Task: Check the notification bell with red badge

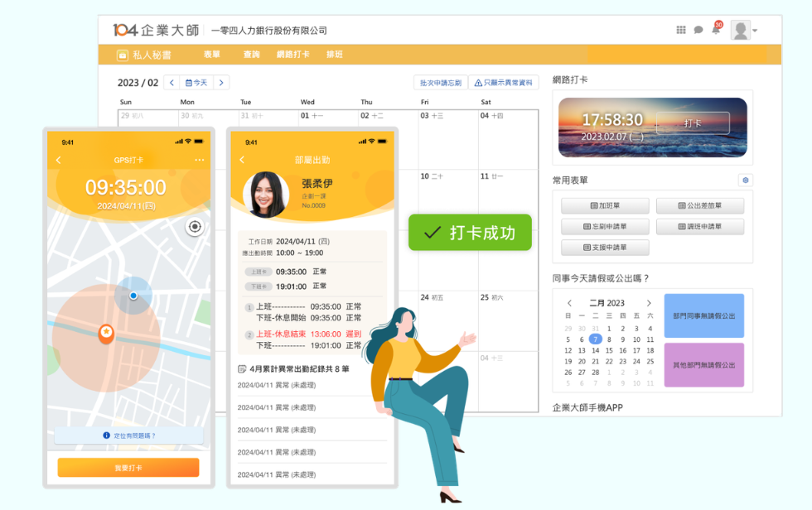Action: tap(715, 29)
